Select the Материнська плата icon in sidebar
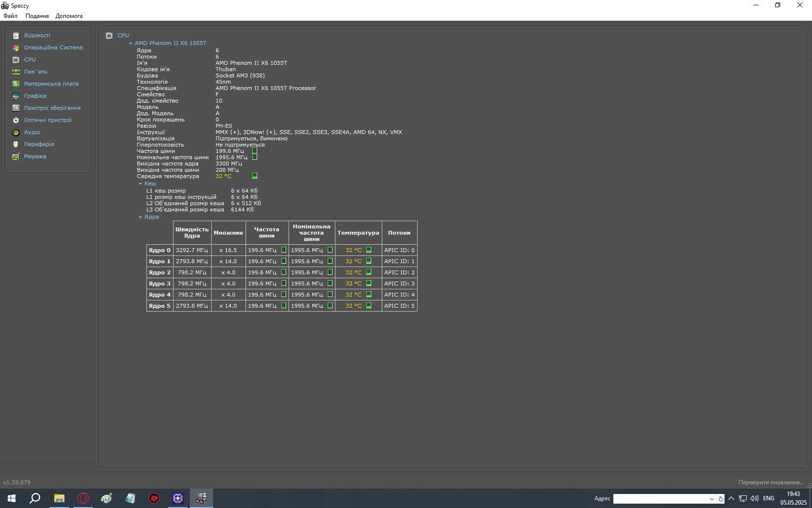This screenshot has height=508, width=812. point(16,84)
